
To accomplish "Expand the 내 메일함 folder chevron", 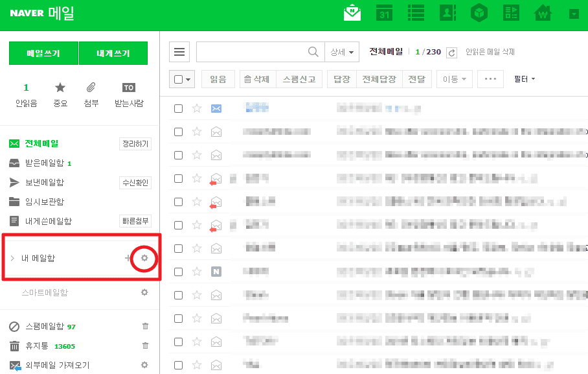I will point(12,258).
